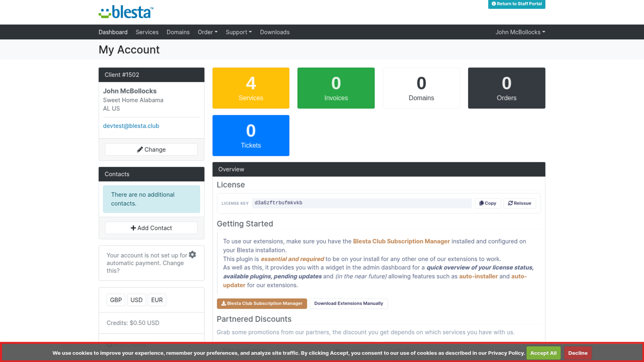Screen dimensions: 644x362
Task: Open the Domains nav item
Action: (178, 32)
